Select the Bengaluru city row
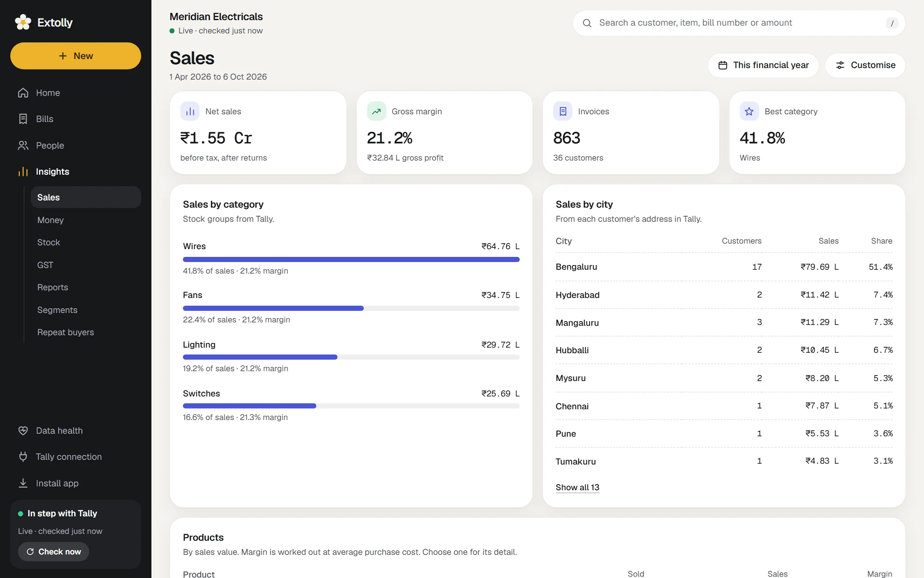Viewport: 924px width, 578px height. click(724, 267)
